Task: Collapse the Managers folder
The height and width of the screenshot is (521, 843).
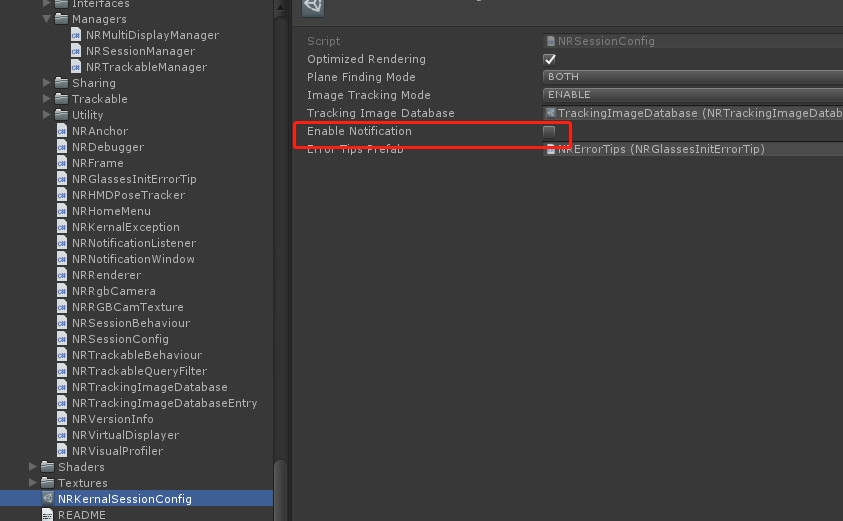Action: point(46,19)
